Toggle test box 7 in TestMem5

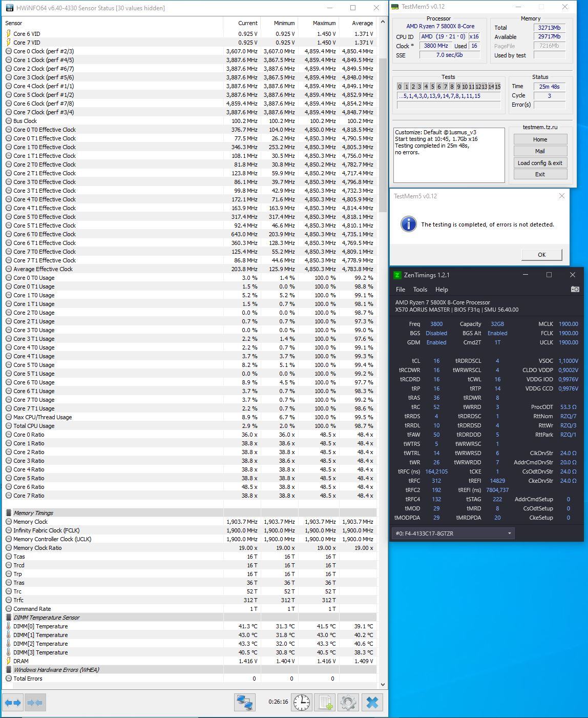pyautogui.click(x=446, y=87)
